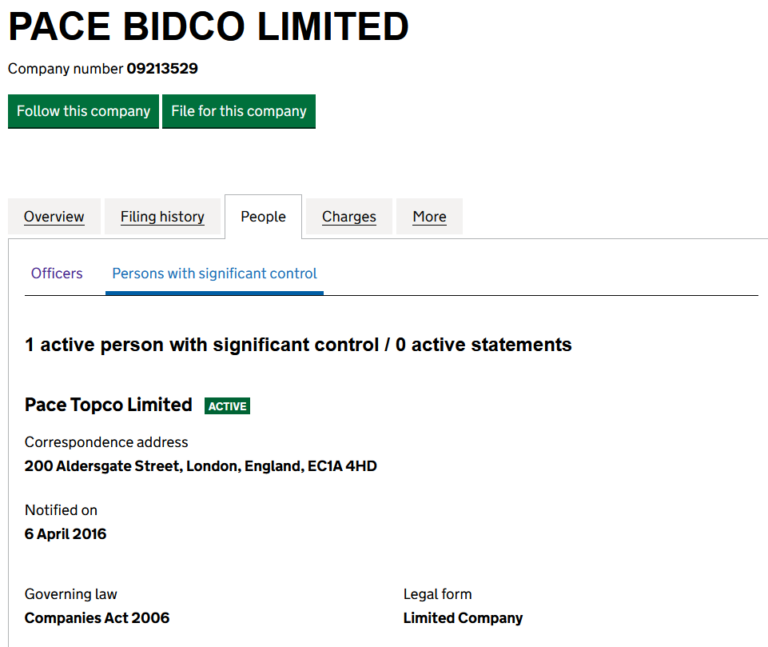768x647 pixels.
Task: Go to the Charges tab
Action: (x=349, y=217)
